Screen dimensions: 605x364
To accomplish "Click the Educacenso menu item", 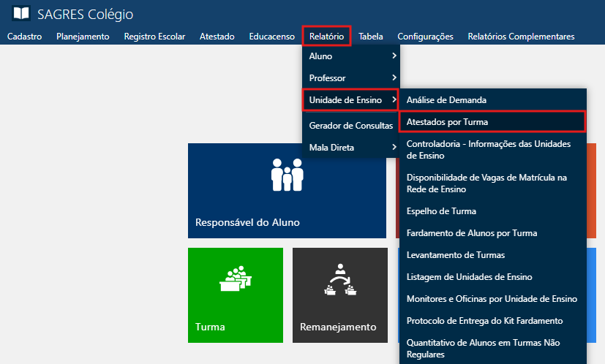I will click(x=271, y=37).
